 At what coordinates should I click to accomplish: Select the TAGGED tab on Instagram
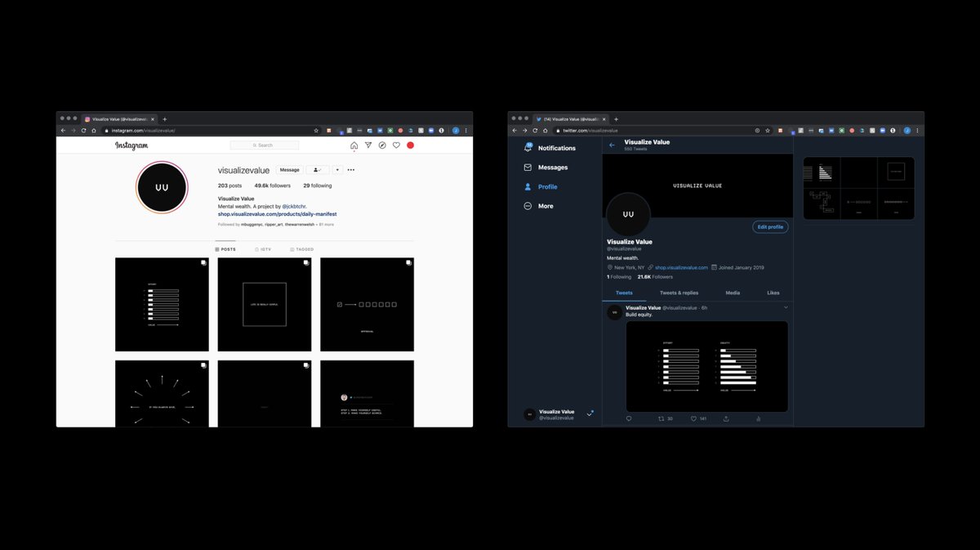(301, 249)
